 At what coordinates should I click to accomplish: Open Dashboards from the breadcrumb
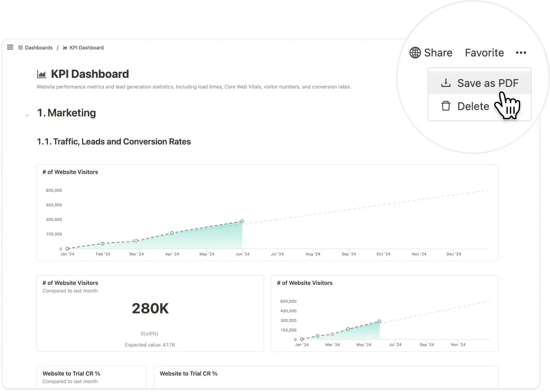point(39,47)
